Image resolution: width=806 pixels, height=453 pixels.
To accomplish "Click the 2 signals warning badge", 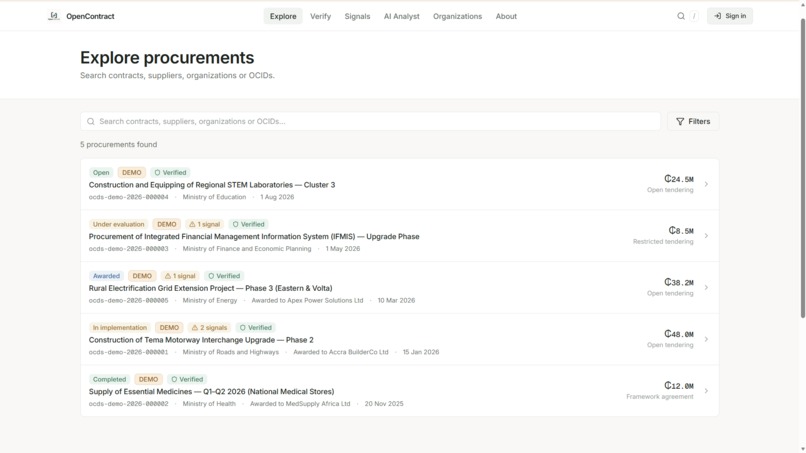I will (x=209, y=328).
